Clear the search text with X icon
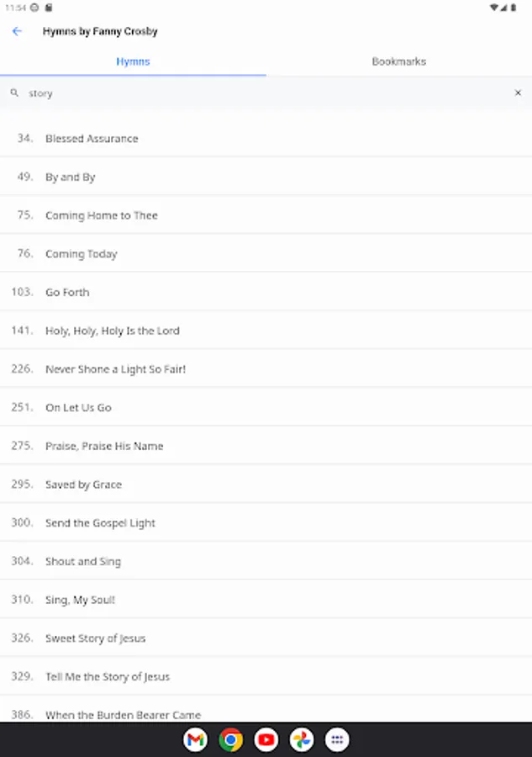 [x=518, y=93]
